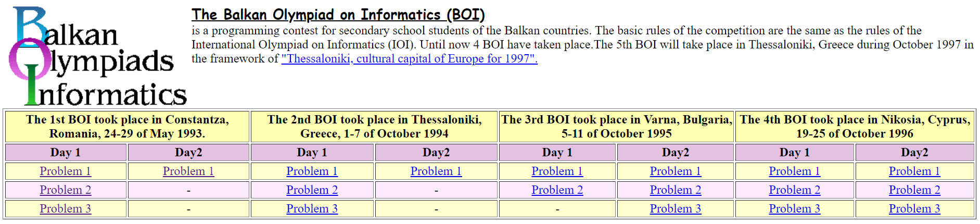
Task: Open 1st BOI Day 1 Problem 1
Action: click(66, 171)
